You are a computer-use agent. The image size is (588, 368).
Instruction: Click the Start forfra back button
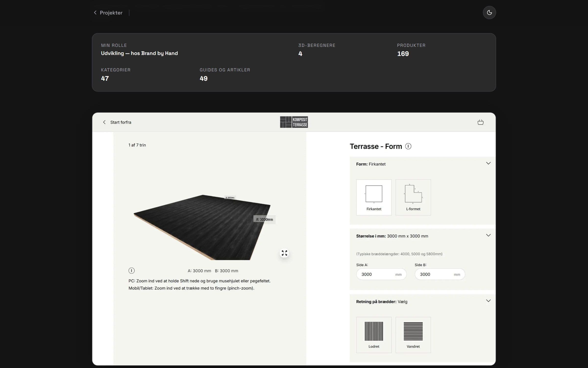tap(117, 122)
